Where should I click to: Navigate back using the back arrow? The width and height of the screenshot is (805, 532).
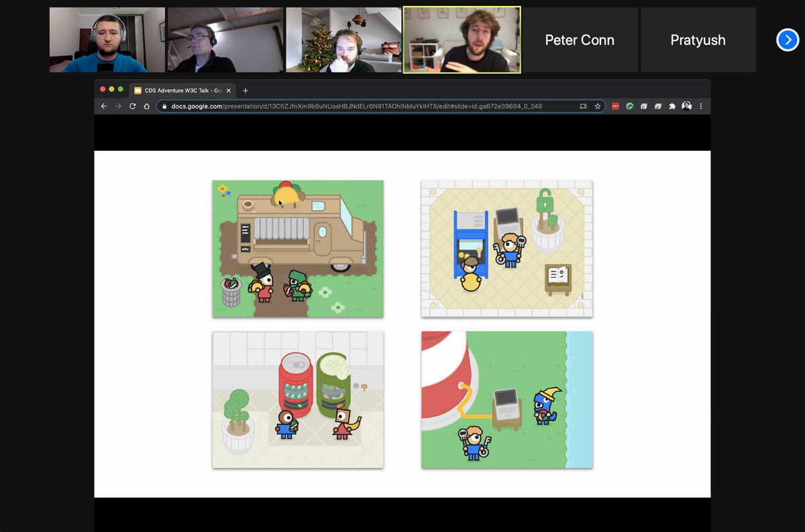pos(103,106)
